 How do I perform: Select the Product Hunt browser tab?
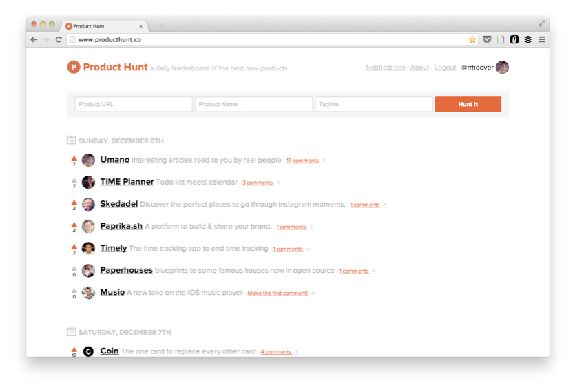tap(103, 26)
